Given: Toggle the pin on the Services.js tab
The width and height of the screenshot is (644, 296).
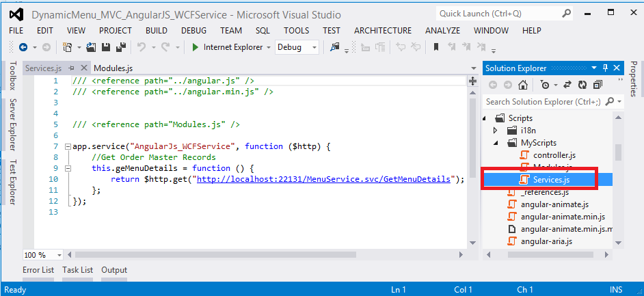Looking at the screenshot, I should 72,68.
